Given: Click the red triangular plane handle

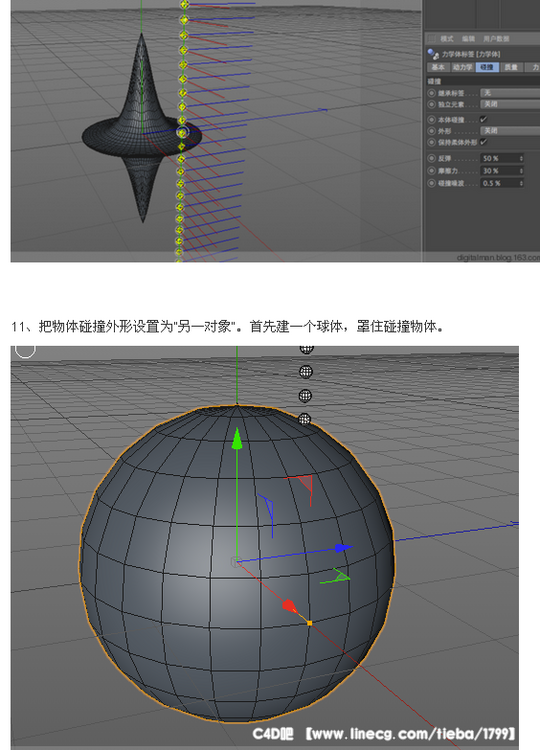Looking at the screenshot, I should point(303,485).
